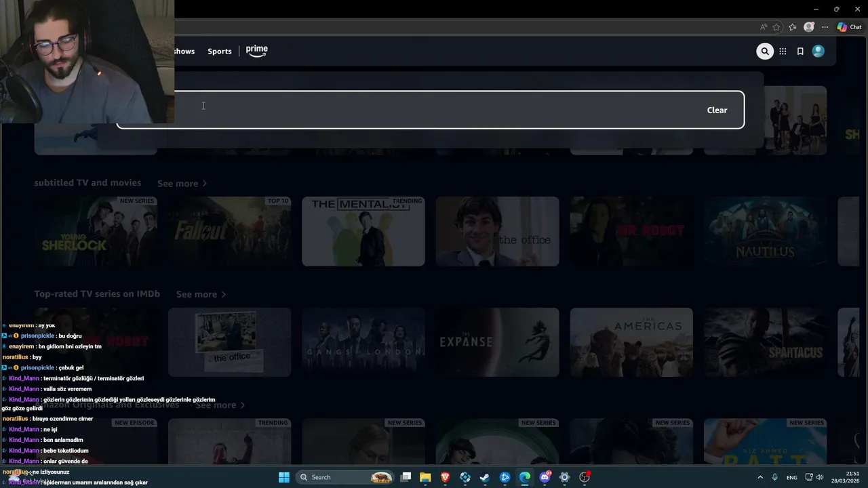Open the Prime Video watchlist bookmark icon
This screenshot has width=868, height=488.
(x=800, y=51)
